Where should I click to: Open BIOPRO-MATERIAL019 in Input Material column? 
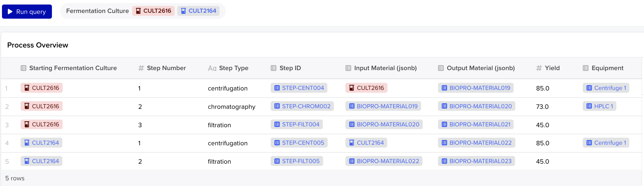383,106
